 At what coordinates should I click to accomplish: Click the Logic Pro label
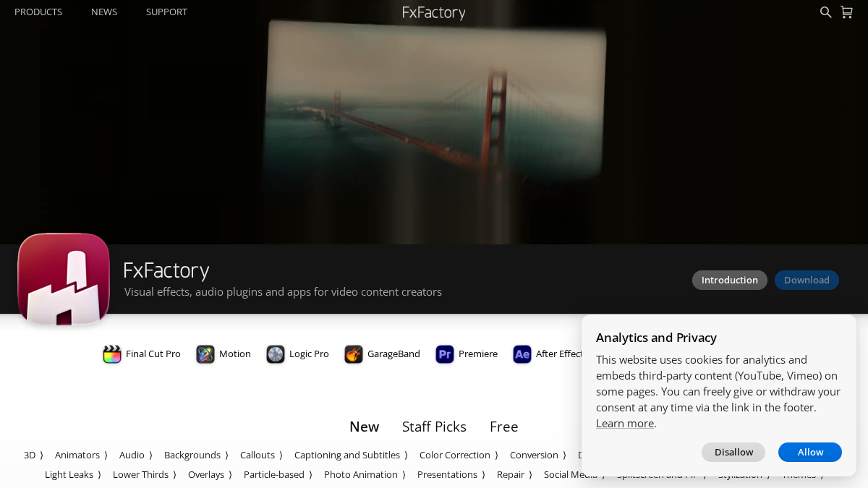309,354
